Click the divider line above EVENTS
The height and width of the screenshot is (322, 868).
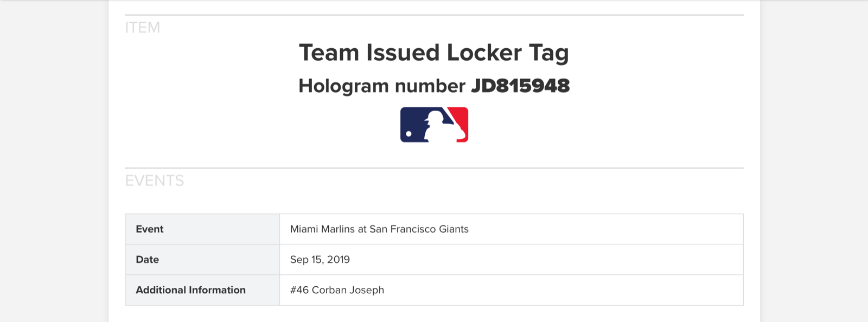click(434, 168)
